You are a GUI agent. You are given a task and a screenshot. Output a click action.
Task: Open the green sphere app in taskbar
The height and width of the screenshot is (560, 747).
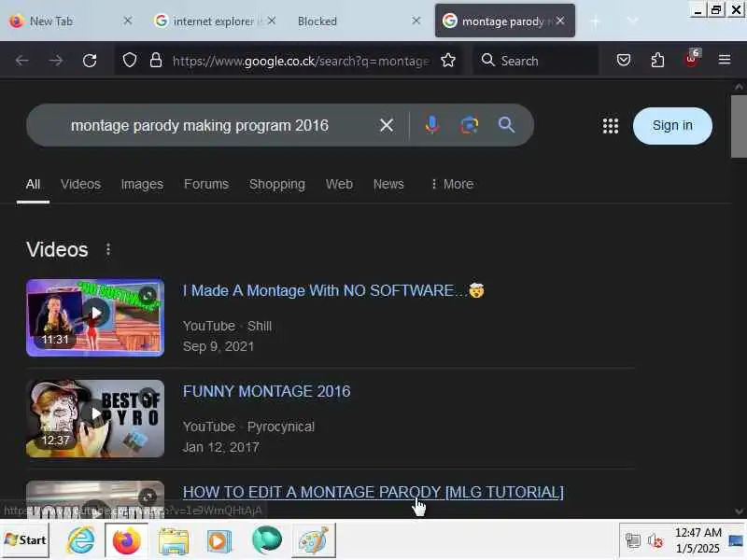[266, 540]
